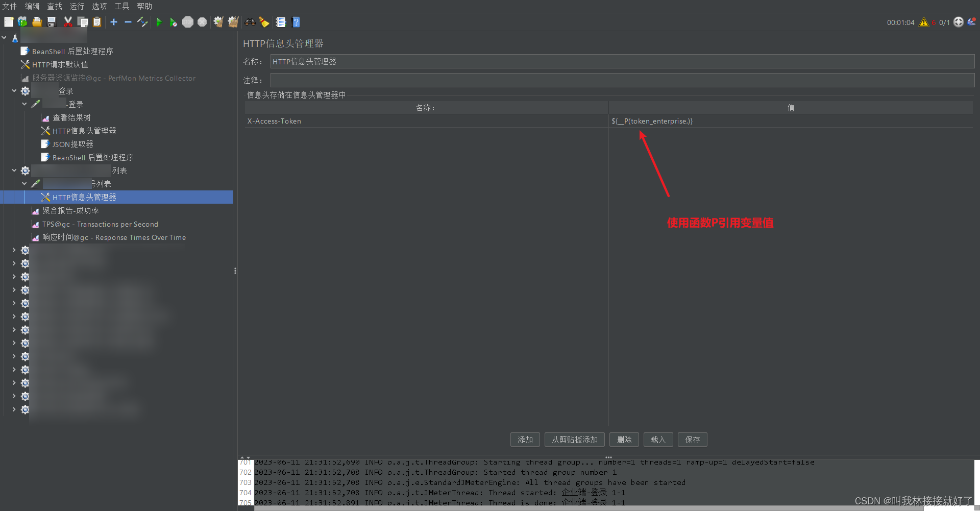Shut down test threads with gray X icon
The width and height of the screenshot is (980, 511).
tap(202, 22)
